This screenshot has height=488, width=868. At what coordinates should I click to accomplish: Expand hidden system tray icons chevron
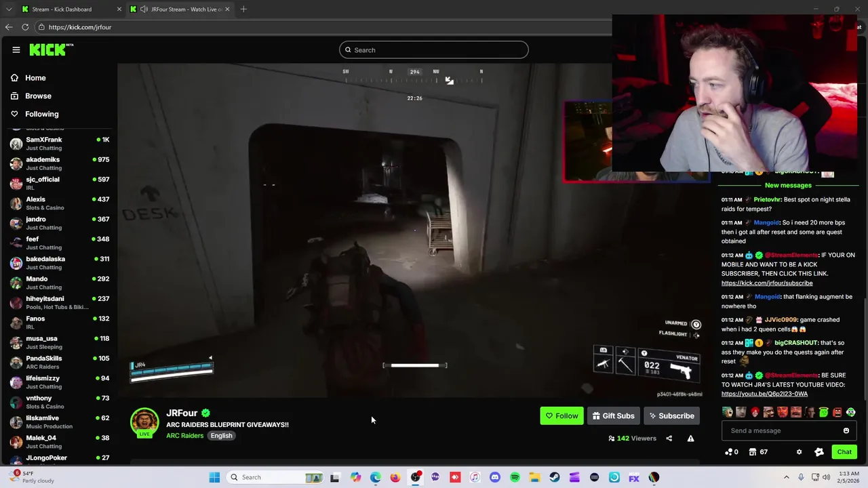pos(787,477)
